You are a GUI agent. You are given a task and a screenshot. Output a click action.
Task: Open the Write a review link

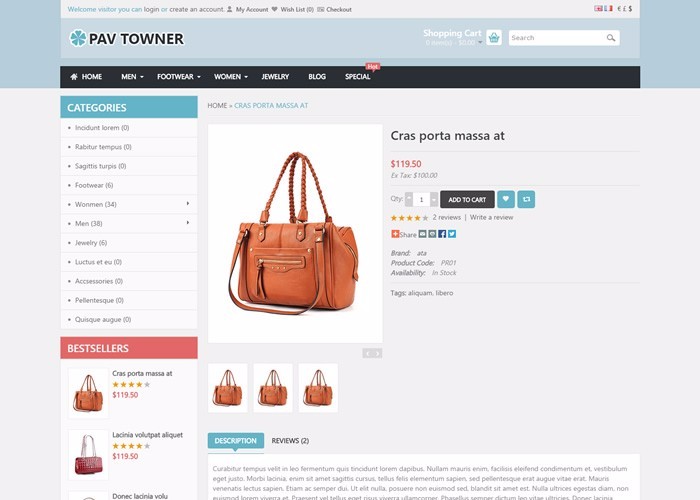[x=491, y=217]
